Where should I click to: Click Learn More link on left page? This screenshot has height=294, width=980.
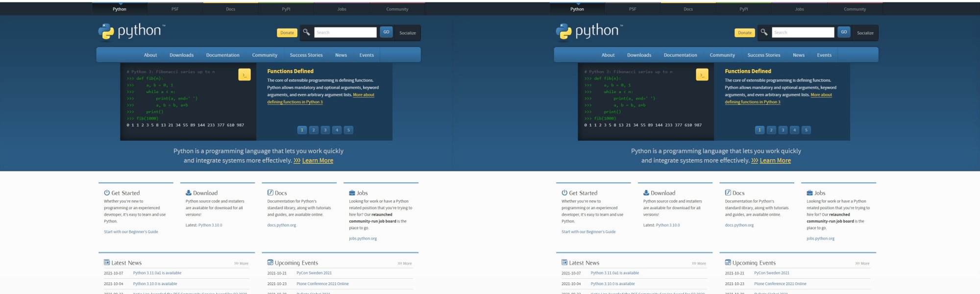pos(318,161)
